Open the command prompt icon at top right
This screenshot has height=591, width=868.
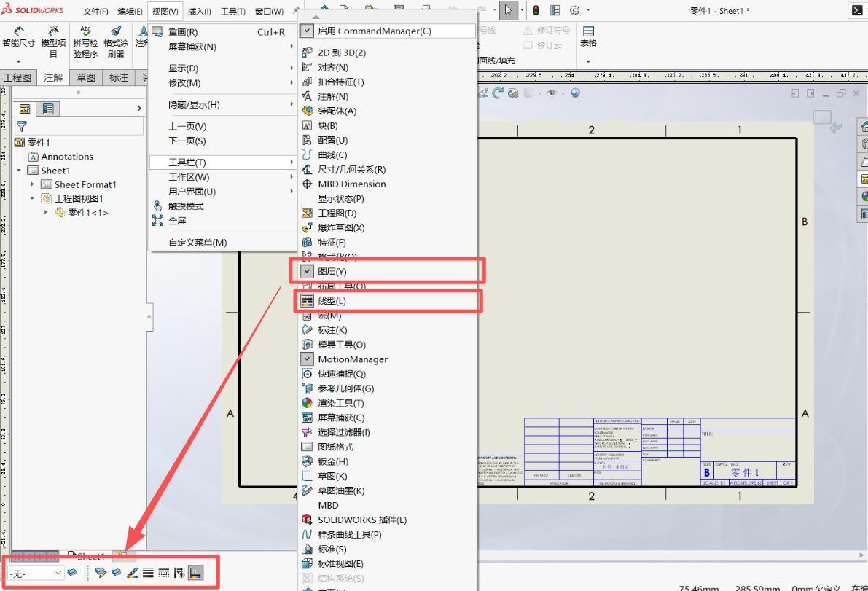pos(856,10)
